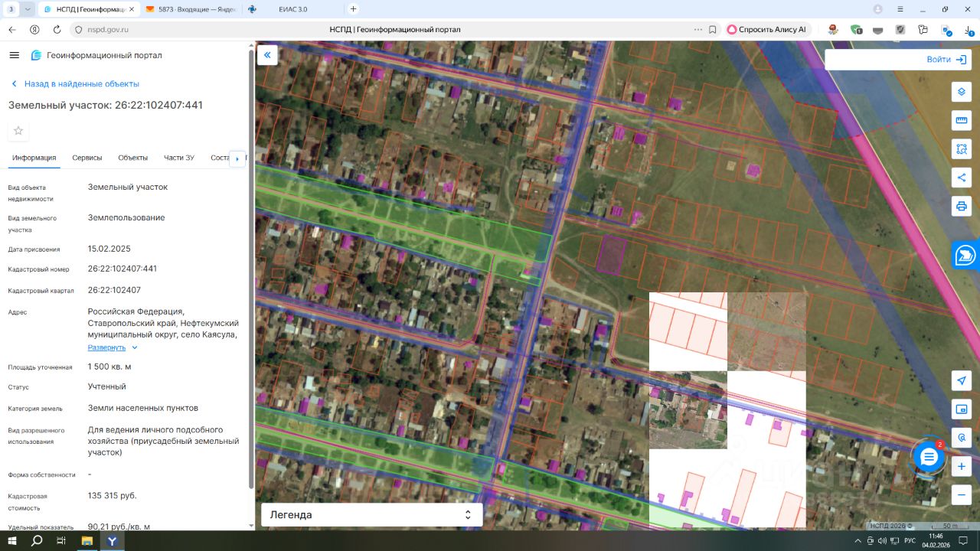
Task: Center map on my location arrow
Action: tap(962, 381)
